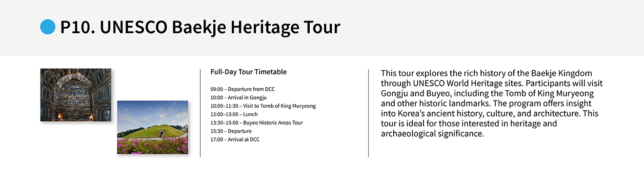644x181 pixels.
Task: Click the tour description paragraph
Action: [x=493, y=103]
